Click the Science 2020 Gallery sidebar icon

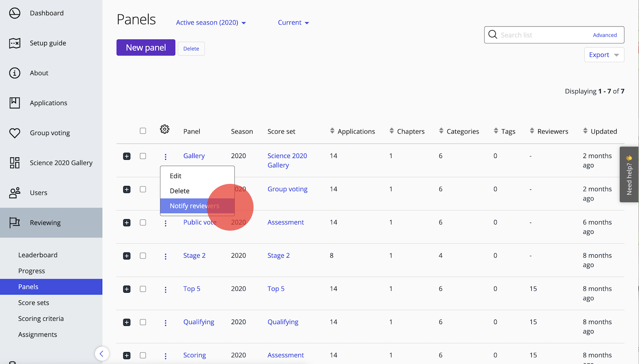[15, 163]
